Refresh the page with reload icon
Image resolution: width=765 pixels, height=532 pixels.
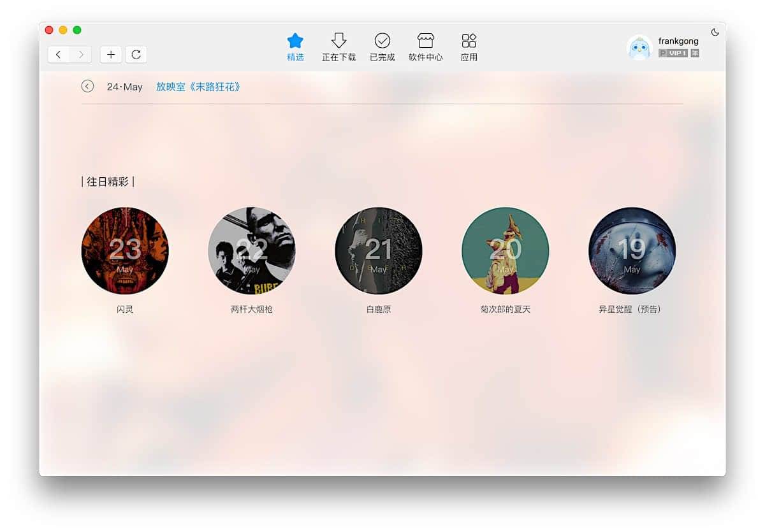point(136,55)
